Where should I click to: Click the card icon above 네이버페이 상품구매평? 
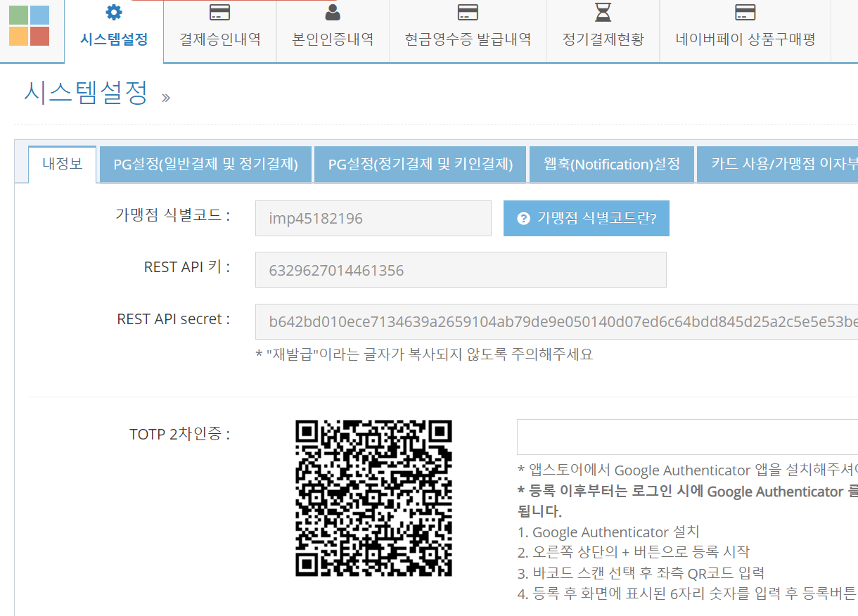coord(745,13)
